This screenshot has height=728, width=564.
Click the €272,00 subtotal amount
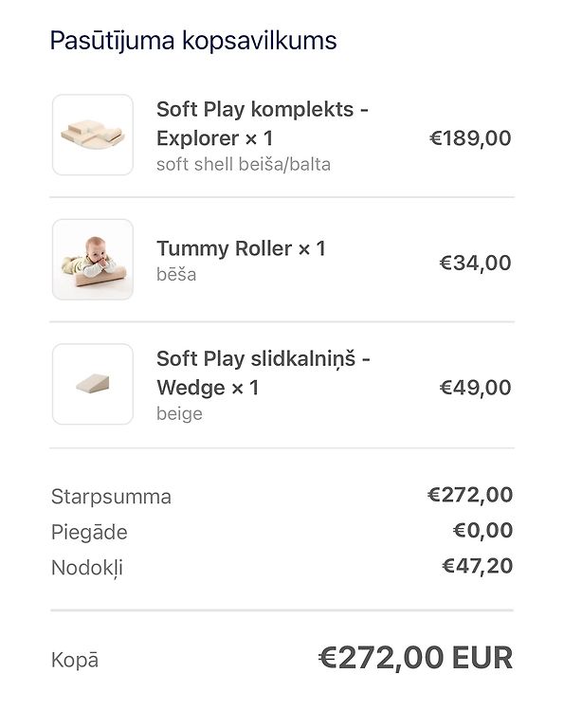point(470,495)
